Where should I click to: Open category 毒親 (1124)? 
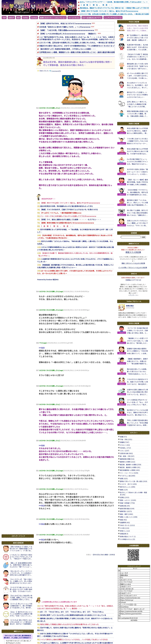[124, 490]
